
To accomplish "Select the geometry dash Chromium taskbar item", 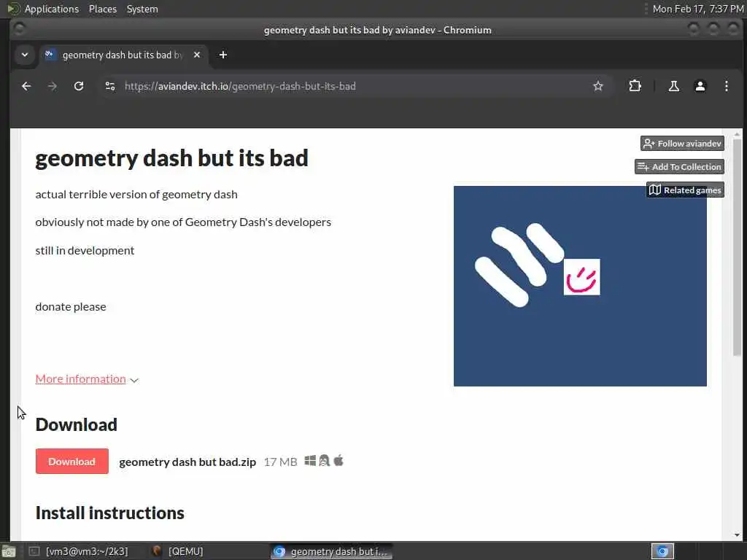I will (x=332, y=551).
